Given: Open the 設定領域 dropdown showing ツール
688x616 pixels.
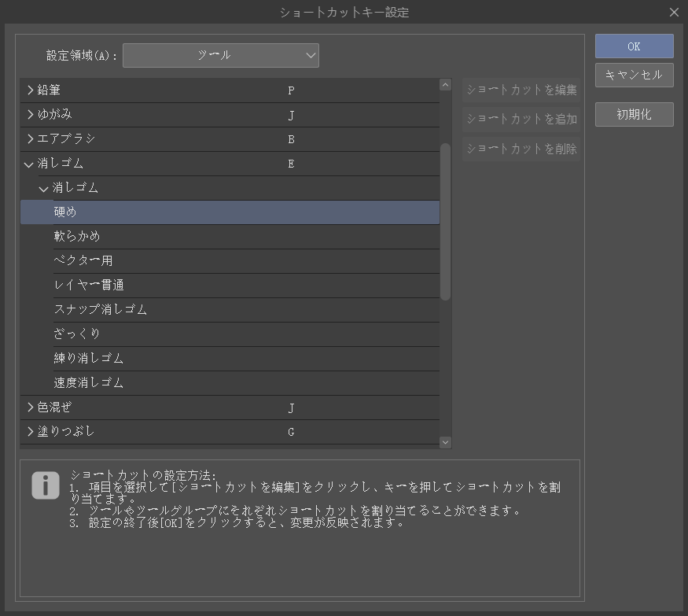Looking at the screenshot, I should click(x=221, y=55).
